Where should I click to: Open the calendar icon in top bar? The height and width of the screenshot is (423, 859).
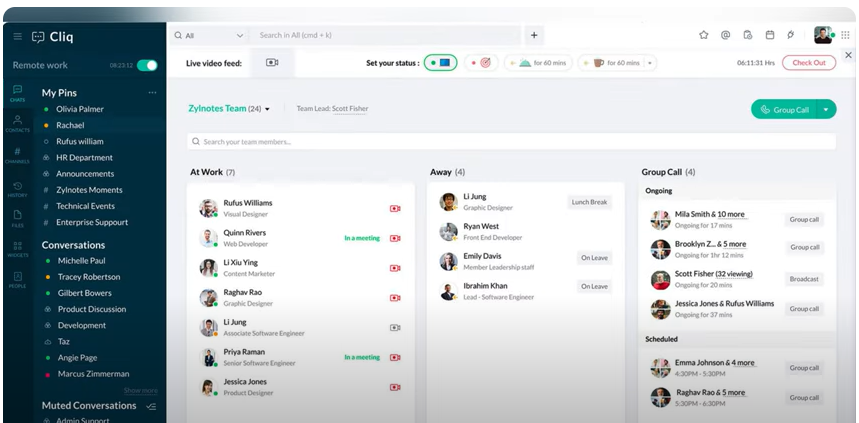(770, 35)
